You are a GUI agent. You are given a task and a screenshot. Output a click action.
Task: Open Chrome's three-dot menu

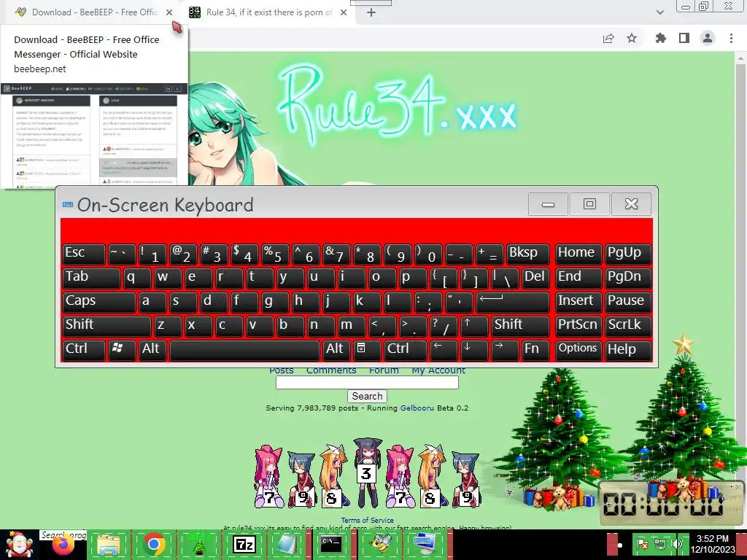[x=731, y=38]
